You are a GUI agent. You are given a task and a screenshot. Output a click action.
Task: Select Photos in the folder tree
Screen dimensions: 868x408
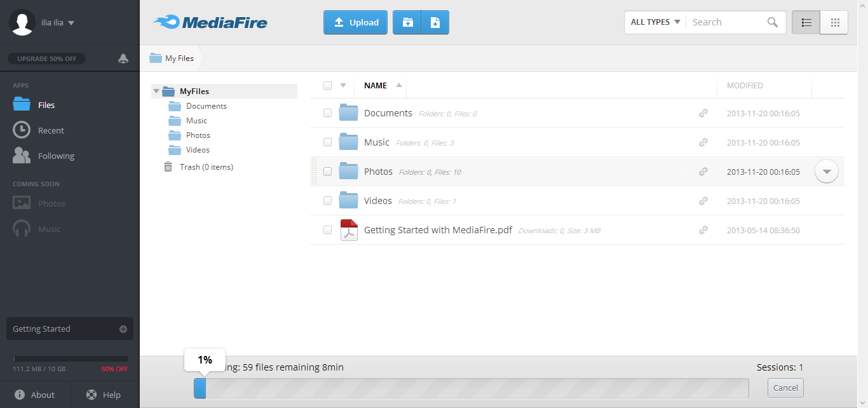click(198, 135)
